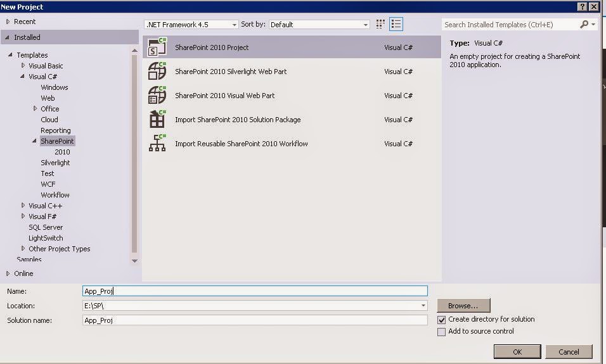Focus the Search Installed Templates box

pyautogui.click(x=510, y=25)
